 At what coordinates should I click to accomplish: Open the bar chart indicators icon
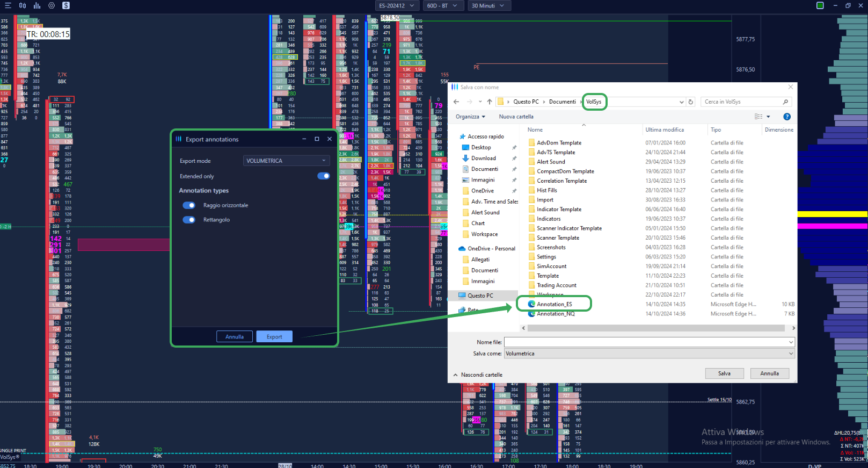[37, 5]
